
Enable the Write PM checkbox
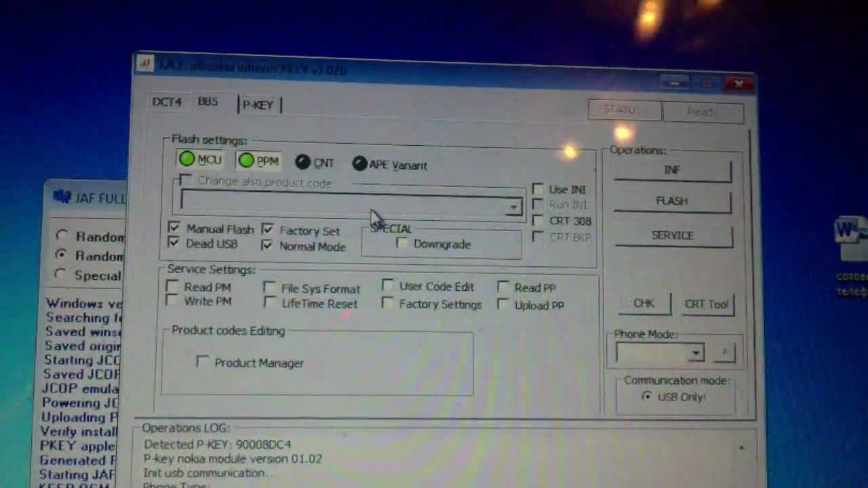click(x=172, y=300)
